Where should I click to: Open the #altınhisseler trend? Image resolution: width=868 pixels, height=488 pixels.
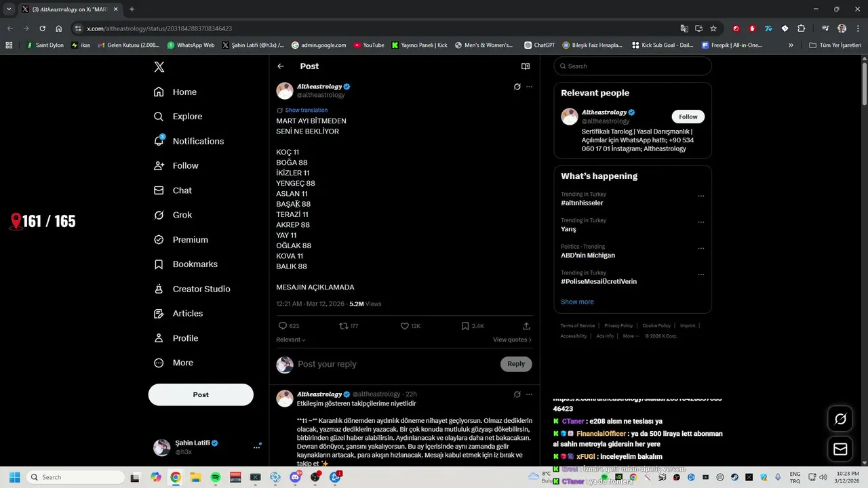[582, 203]
